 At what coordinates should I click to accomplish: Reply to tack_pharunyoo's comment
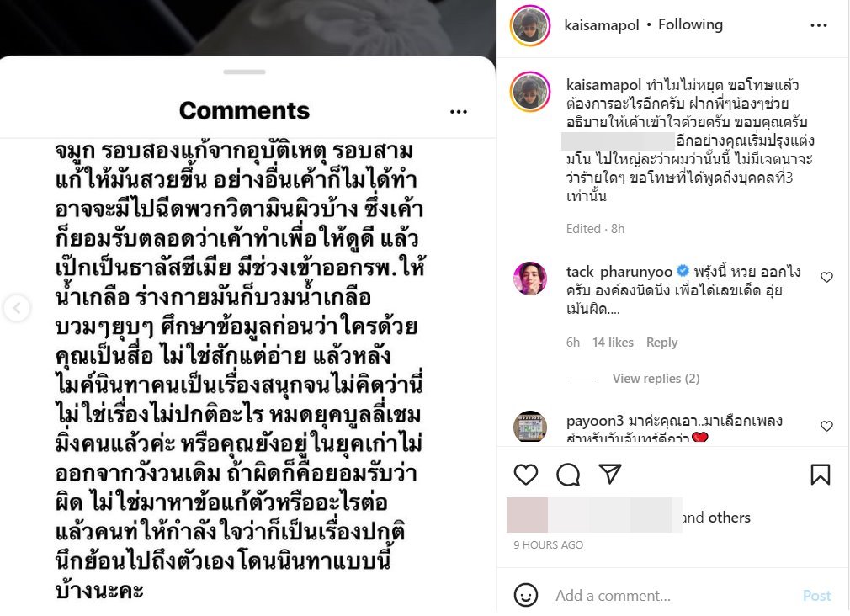[661, 343]
